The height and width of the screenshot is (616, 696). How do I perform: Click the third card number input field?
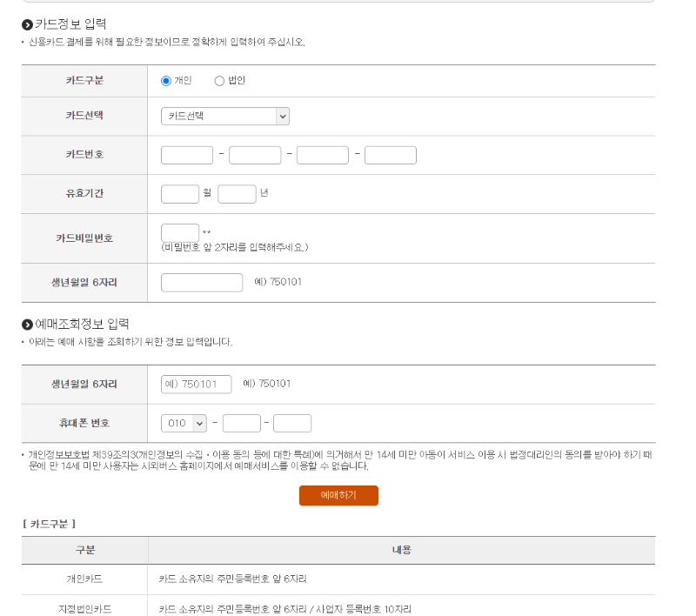coord(322,154)
